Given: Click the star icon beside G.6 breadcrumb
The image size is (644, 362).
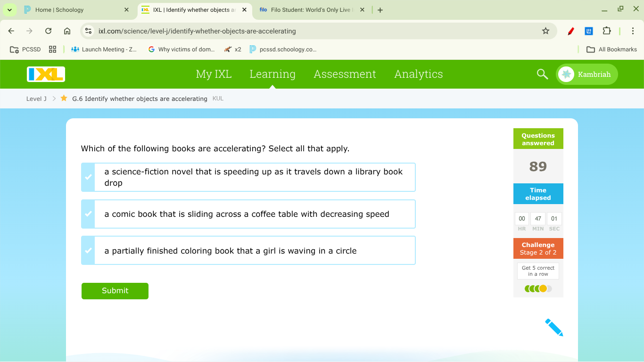Looking at the screenshot, I should click(x=64, y=99).
